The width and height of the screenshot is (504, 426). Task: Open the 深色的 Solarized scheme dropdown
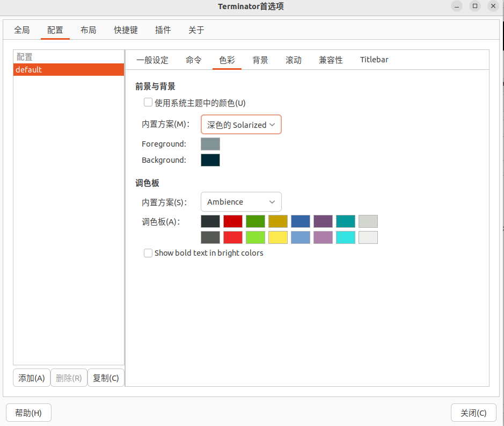point(241,125)
